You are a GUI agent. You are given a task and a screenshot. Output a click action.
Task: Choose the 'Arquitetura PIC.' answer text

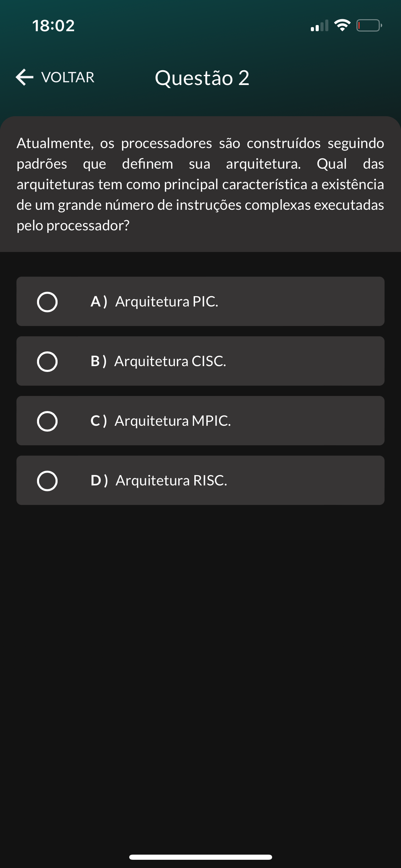(x=167, y=302)
